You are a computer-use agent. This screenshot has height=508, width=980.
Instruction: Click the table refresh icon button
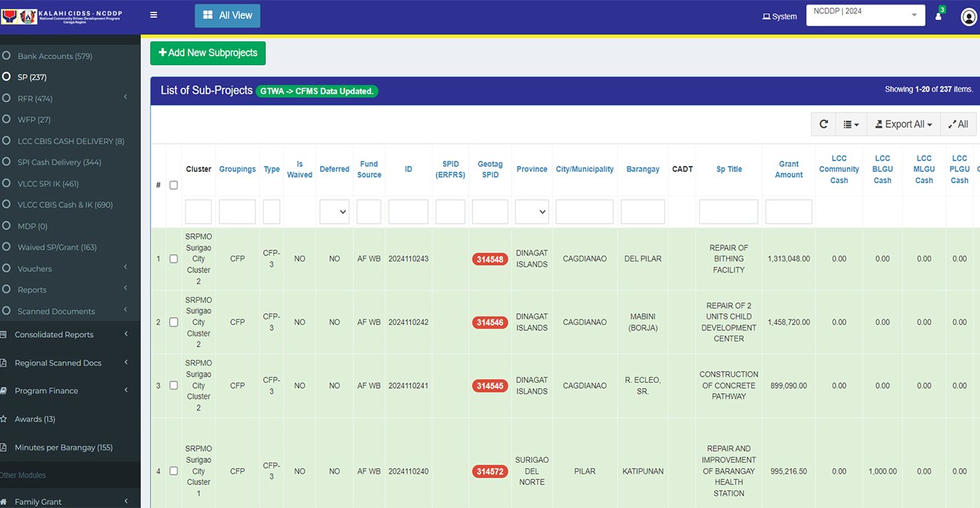point(823,124)
